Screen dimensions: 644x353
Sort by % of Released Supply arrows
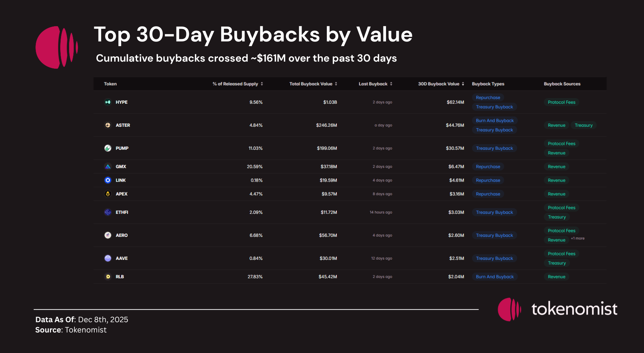(262, 84)
